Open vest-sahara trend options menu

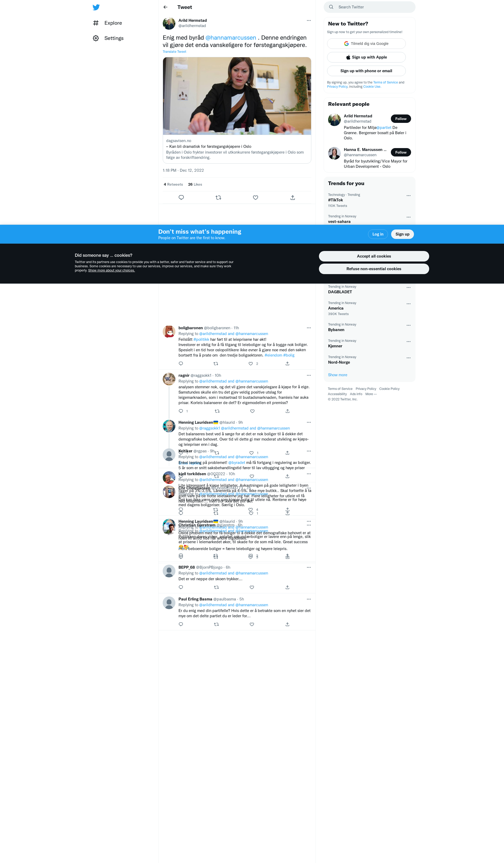[408, 217]
